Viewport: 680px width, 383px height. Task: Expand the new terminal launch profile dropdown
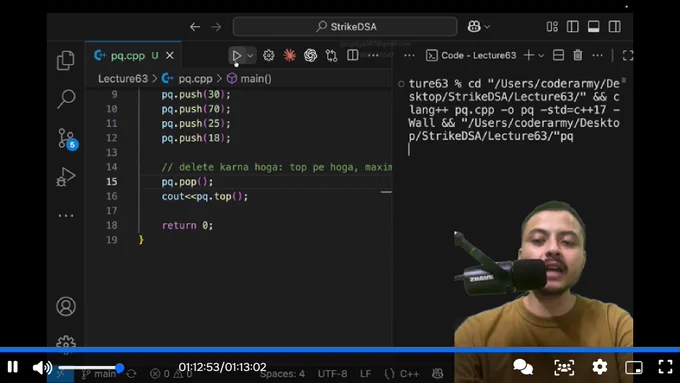[541, 56]
